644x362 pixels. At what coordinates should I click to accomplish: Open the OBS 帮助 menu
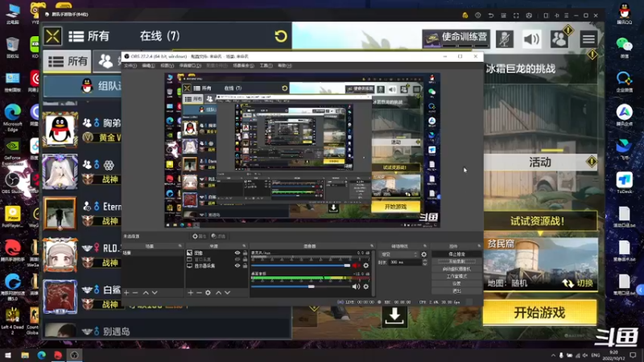[285, 66]
